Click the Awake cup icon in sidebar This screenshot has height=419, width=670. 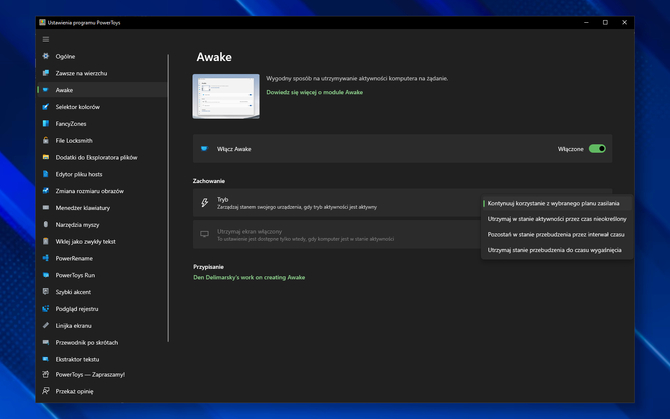click(46, 90)
